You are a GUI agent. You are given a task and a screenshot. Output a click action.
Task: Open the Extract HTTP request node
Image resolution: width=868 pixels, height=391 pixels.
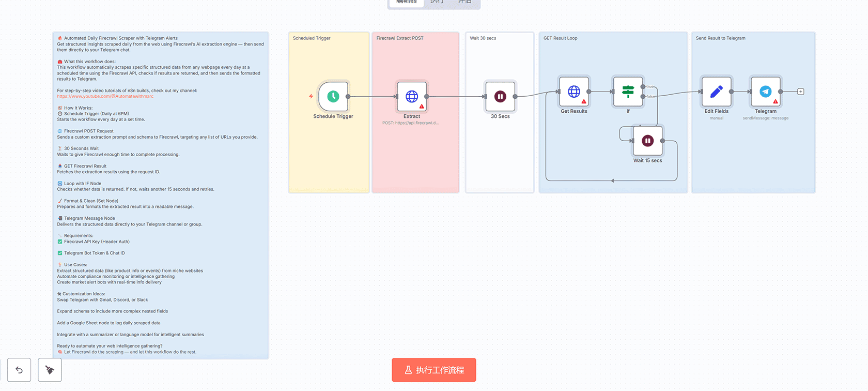point(411,96)
